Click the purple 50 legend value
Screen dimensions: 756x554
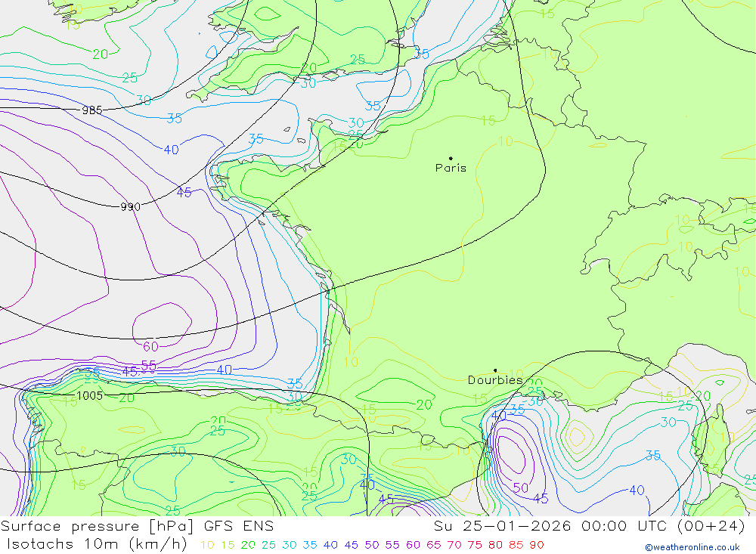[x=372, y=545]
